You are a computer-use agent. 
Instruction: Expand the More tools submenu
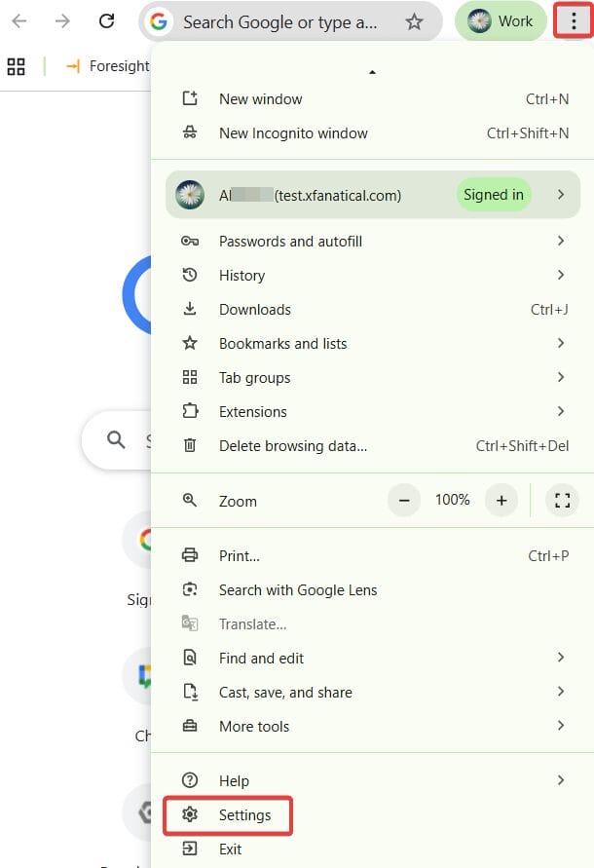tap(254, 727)
